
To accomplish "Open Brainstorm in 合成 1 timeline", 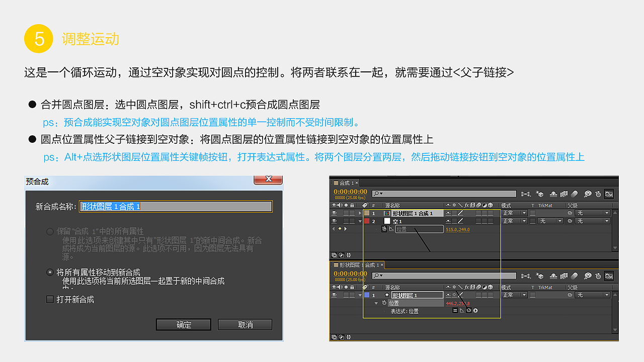I will click(588, 194).
